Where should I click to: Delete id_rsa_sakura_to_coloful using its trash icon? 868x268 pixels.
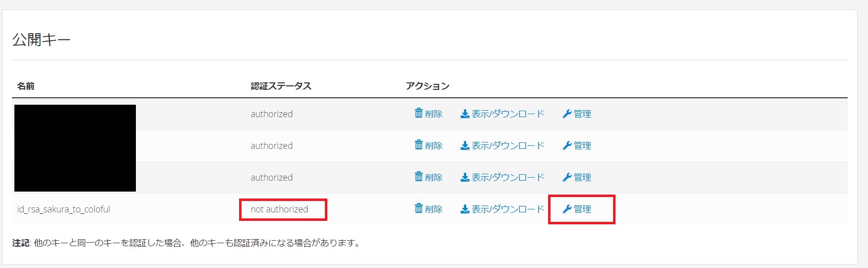(419, 208)
